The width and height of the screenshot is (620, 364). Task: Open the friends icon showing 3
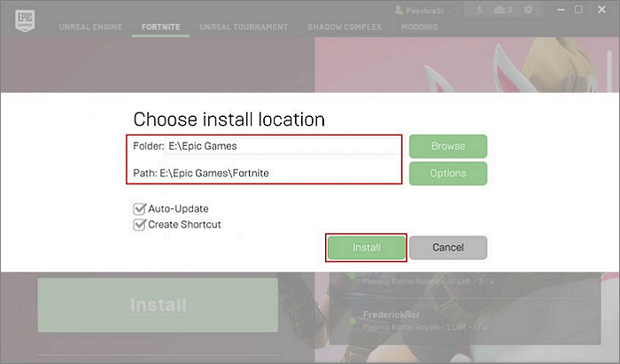502,10
